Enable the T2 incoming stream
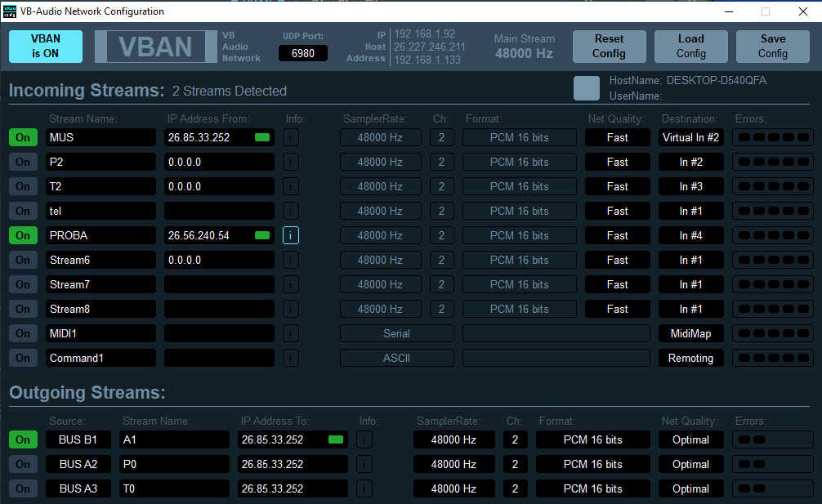 tap(23, 186)
